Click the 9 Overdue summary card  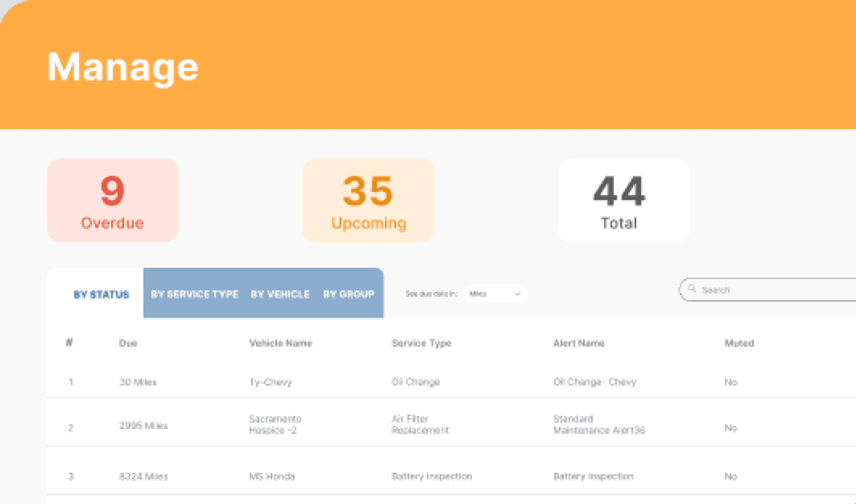[x=112, y=200]
